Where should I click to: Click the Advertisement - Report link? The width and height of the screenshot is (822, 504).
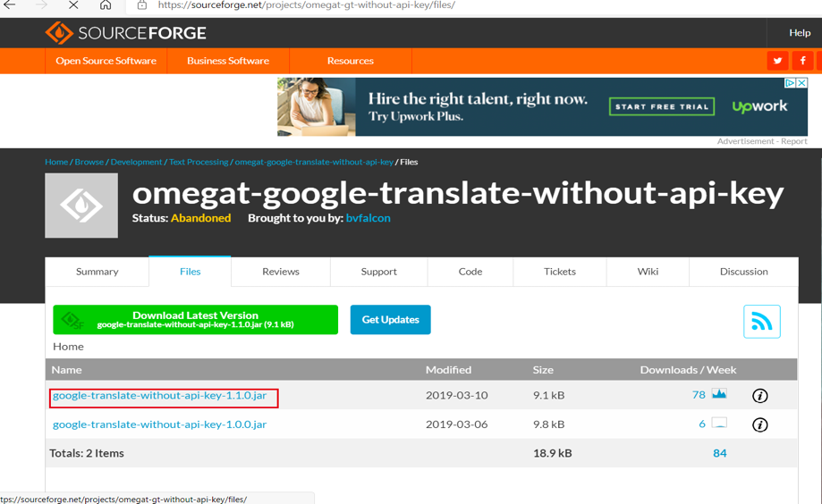(x=762, y=141)
